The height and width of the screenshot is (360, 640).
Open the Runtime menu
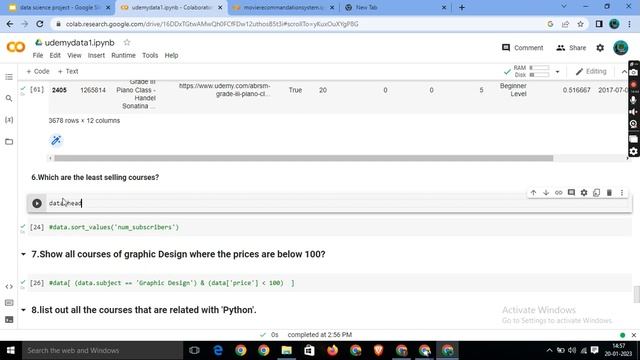(123, 56)
